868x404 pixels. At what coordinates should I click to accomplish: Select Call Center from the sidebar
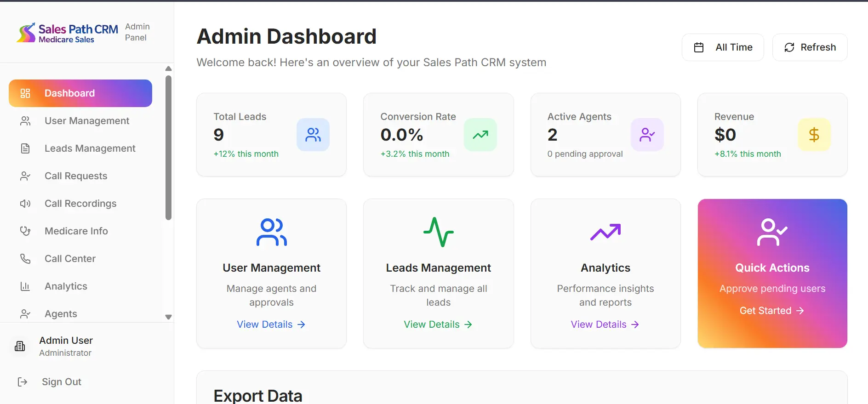[x=70, y=259]
